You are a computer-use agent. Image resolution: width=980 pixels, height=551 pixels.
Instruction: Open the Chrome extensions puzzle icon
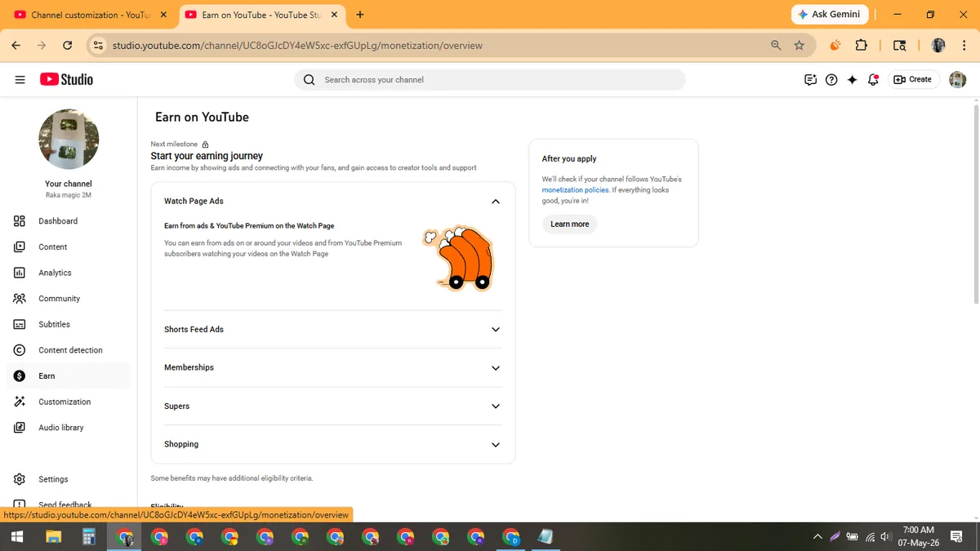click(x=861, y=46)
